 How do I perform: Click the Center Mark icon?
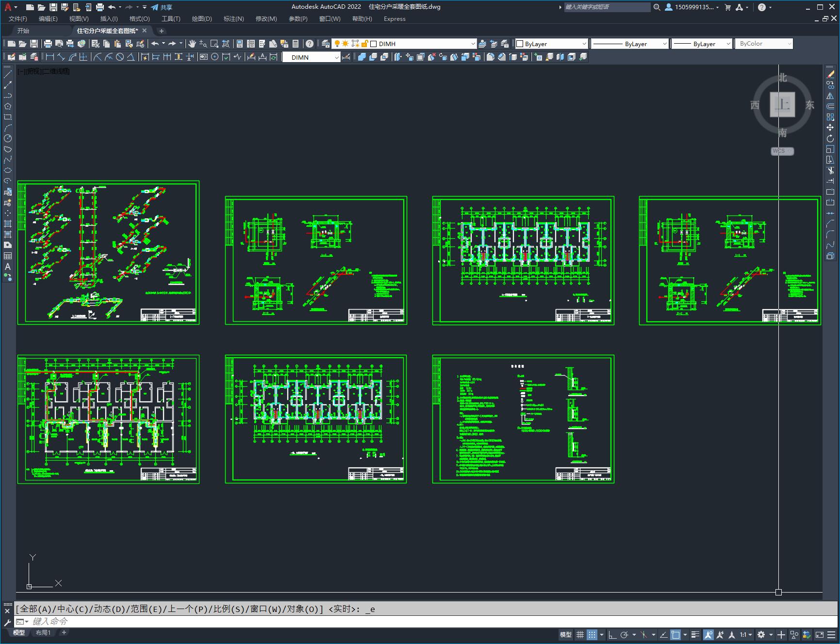(215, 57)
